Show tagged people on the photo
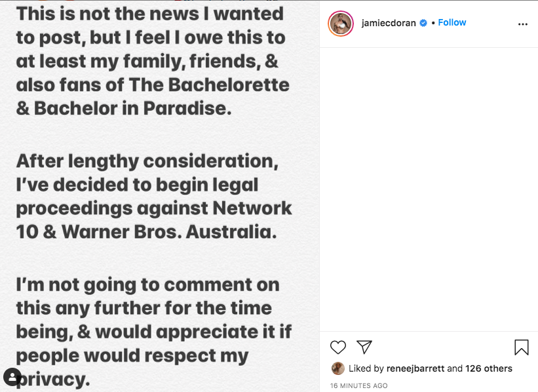 12,377
